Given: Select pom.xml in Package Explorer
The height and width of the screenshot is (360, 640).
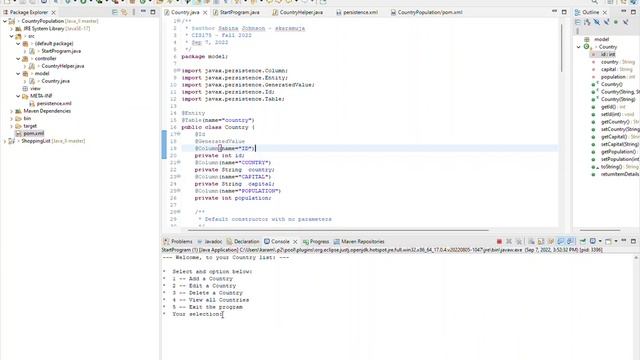Looking at the screenshot, I should (x=33, y=133).
